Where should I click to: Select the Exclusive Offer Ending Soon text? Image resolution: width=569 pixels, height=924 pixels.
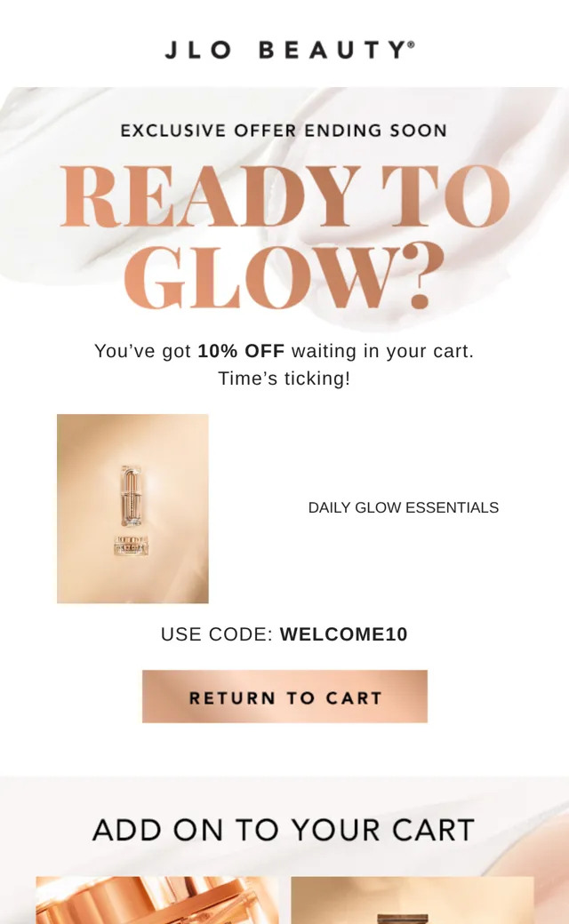point(284,131)
